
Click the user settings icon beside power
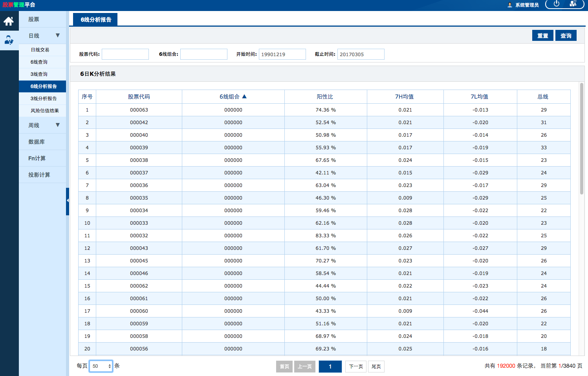coord(573,4)
